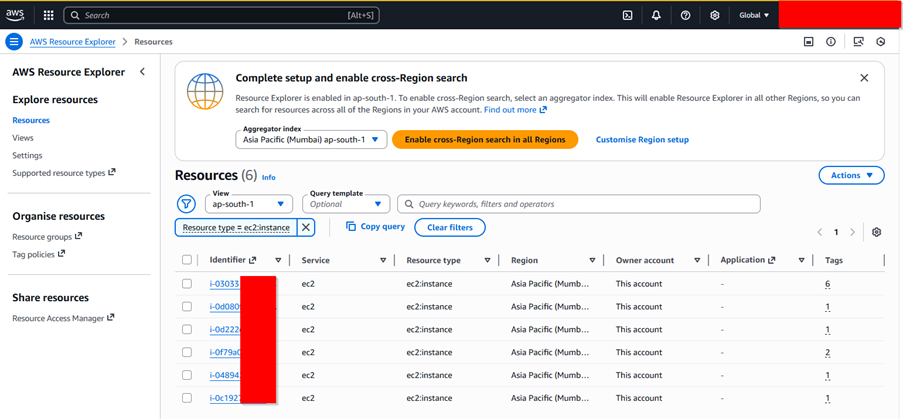
Task: Open the notifications bell
Action: 656,16
